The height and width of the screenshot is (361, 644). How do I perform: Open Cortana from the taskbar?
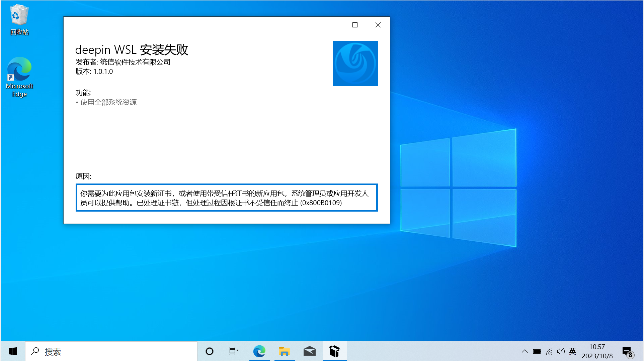pyautogui.click(x=209, y=351)
